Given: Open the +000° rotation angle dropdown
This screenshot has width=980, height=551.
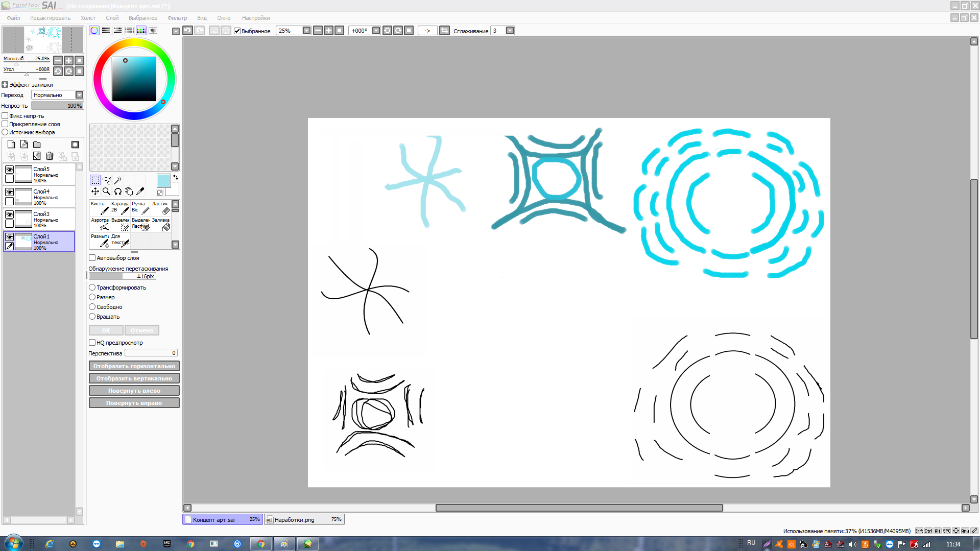Looking at the screenshot, I should (376, 31).
